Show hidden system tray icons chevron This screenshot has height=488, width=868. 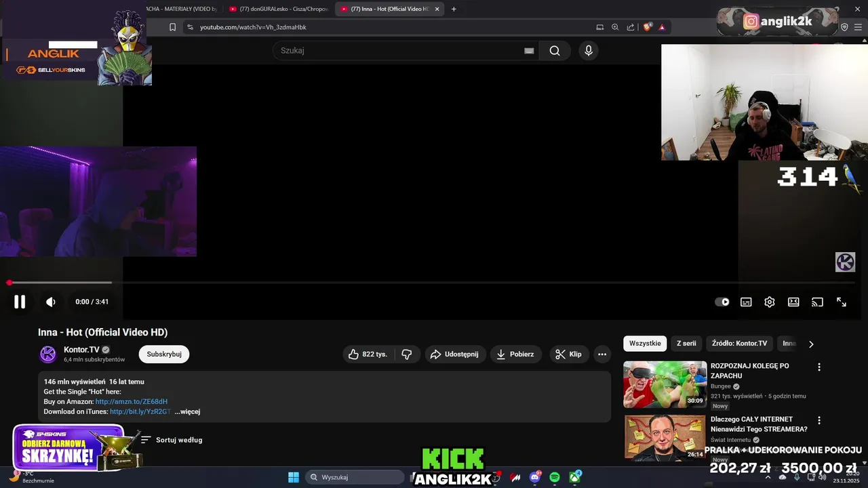(x=768, y=477)
